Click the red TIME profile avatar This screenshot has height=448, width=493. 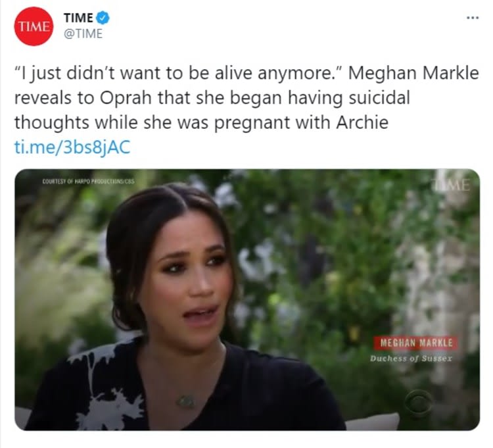click(34, 26)
